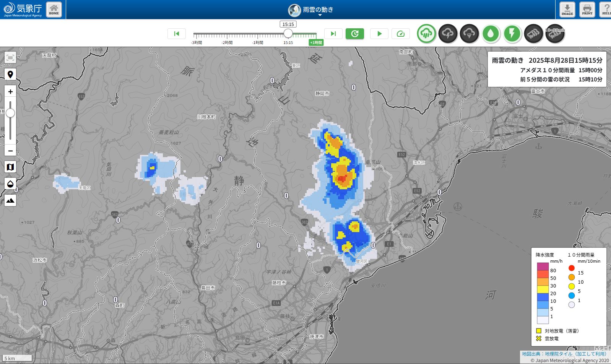The height and width of the screenshot is (364, 611).
Task: Click the 島田市 map label
Action: point(208,288)
